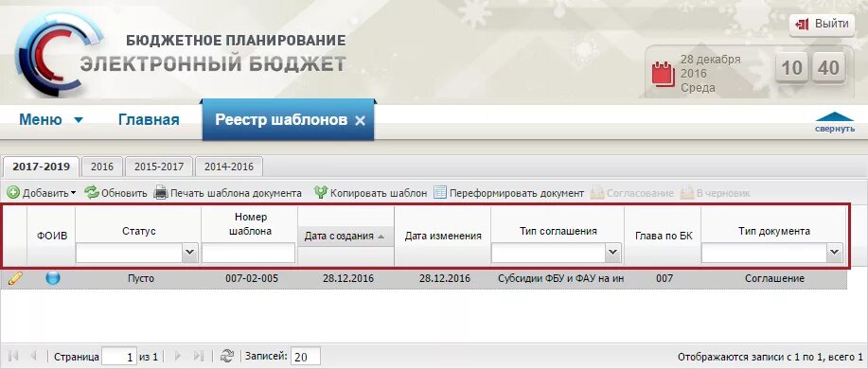Click the blue globe icon in row 007-02-005
The width and height of the screenshot is (868, 369).
(x=53, y=278)
